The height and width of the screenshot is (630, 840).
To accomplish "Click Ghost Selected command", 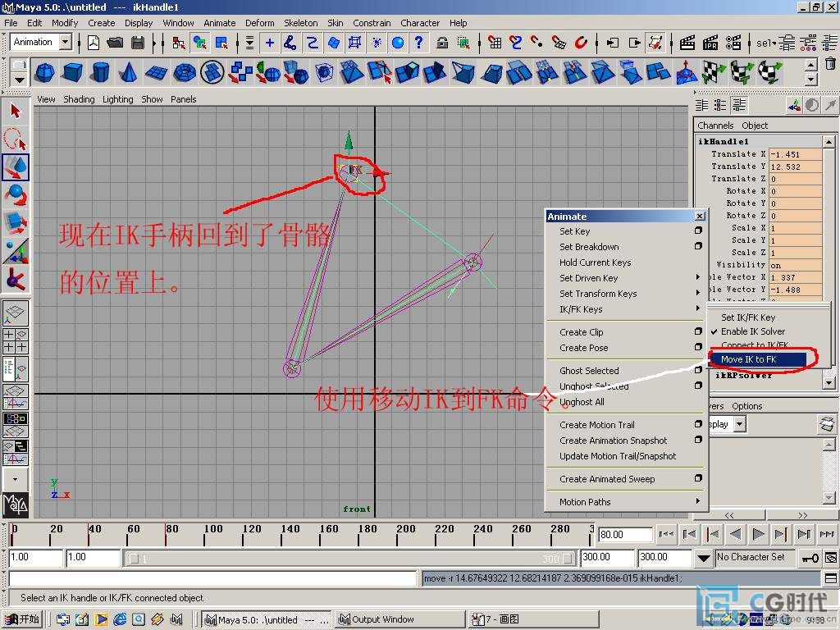I will (589, 370).
